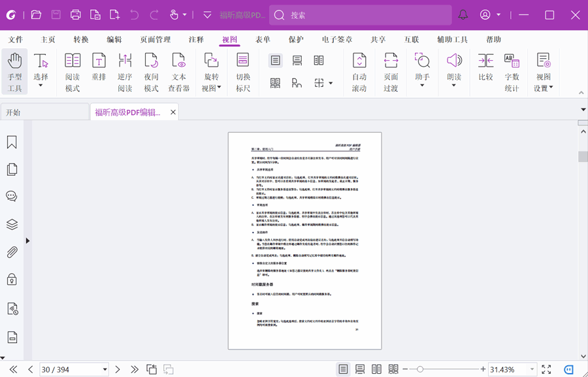Open the 页面管理 ribbon tab
The image size is (588, 377).
pos(155,39)
